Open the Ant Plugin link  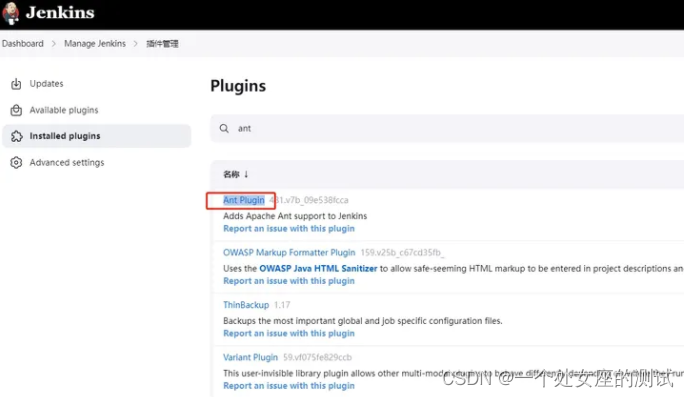pyautogui.click(x=244, y=200)
